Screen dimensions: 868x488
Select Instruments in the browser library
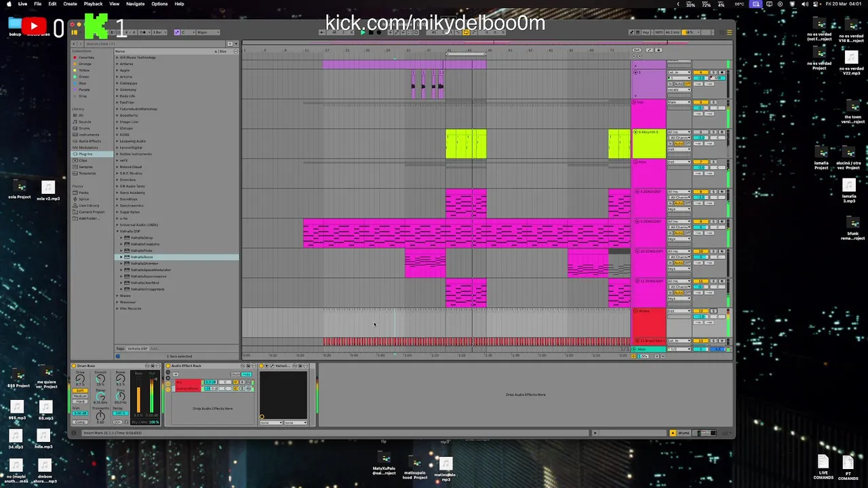[88, 135]
